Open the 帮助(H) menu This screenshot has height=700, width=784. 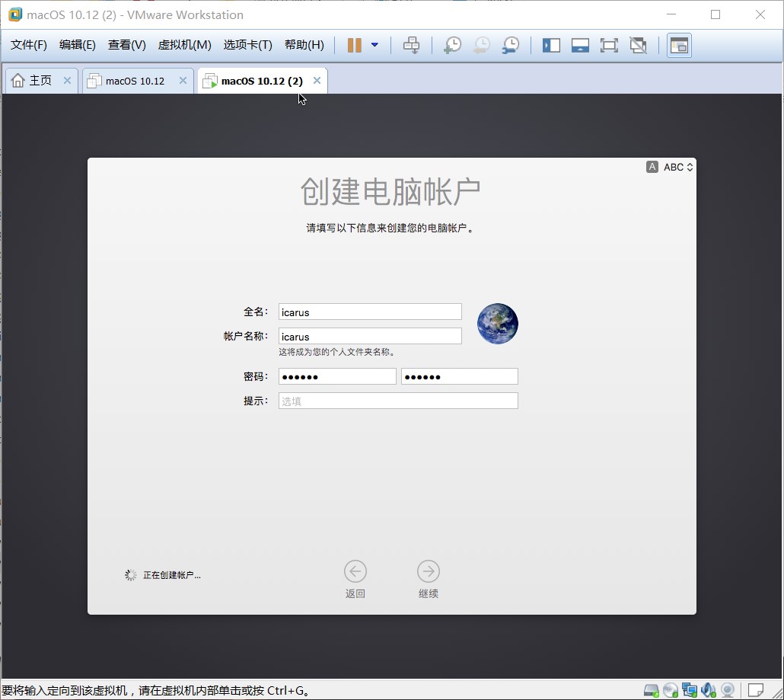tap(304, 45)
